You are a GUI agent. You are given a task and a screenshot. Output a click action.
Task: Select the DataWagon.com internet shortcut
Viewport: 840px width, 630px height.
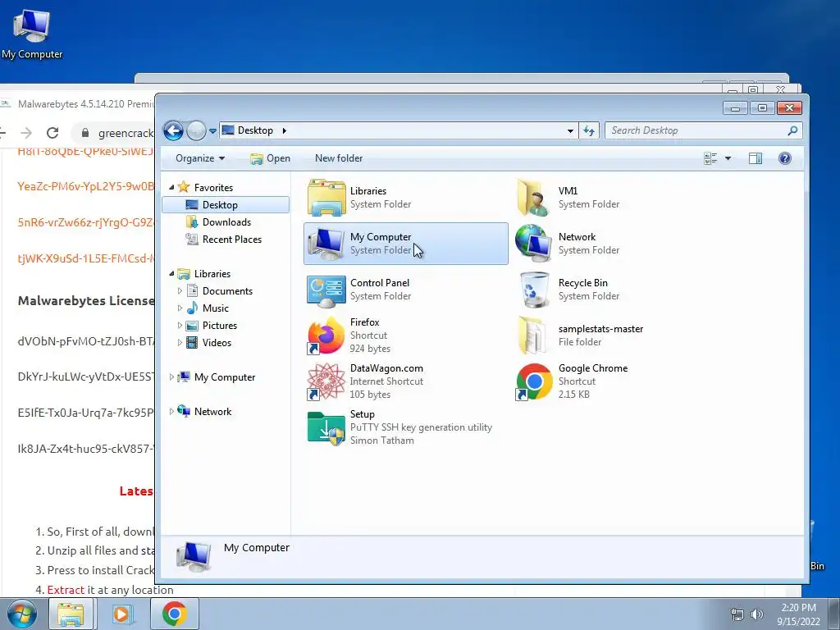[365, 381]
